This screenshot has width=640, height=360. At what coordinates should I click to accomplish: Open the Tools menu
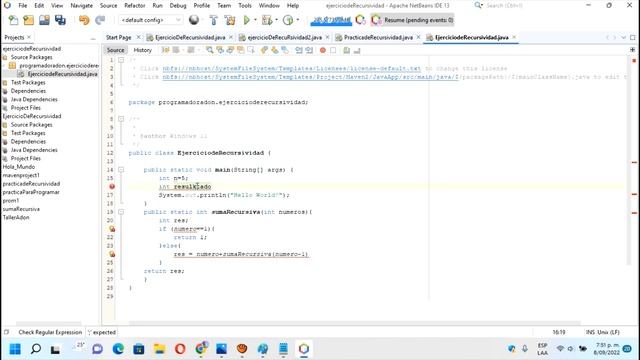244,6
